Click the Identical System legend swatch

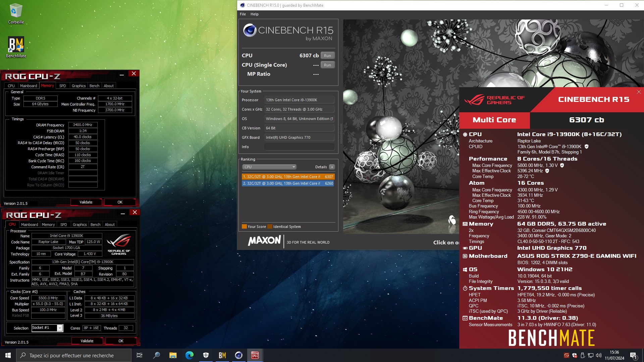click(x=270, y=227)
